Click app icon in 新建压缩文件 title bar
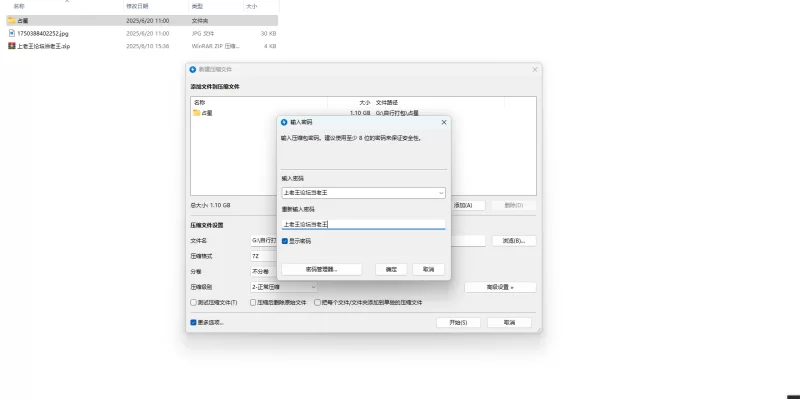800x399 pixels. click(193, 69)
